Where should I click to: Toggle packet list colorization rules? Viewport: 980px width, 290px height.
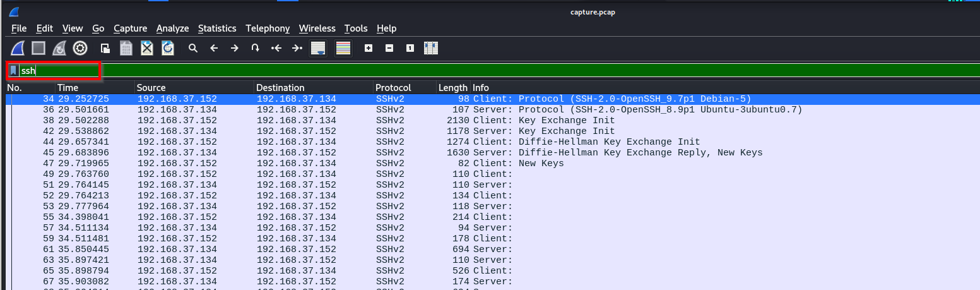(343, 48)
